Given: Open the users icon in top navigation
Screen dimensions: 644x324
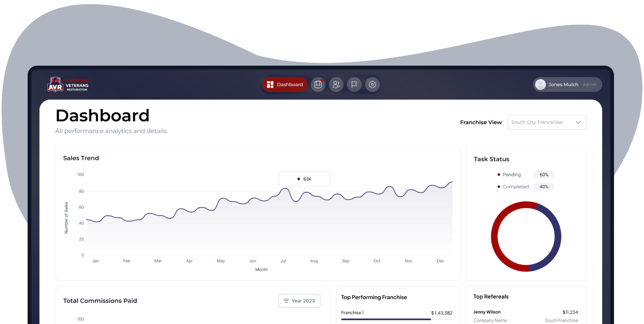Looking at the screenshot, I should pos(336,85).
